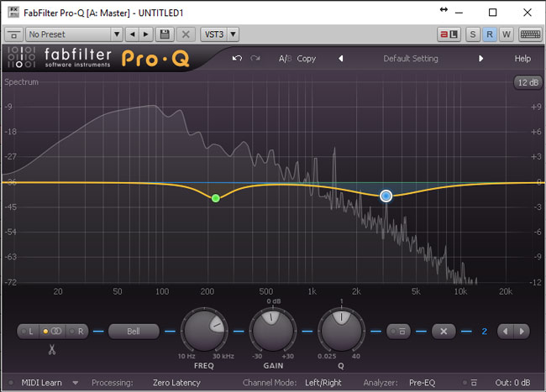Screen dimensions: 546x392
Task: Select the green EQ band node
Action: (x=216, y=198)
